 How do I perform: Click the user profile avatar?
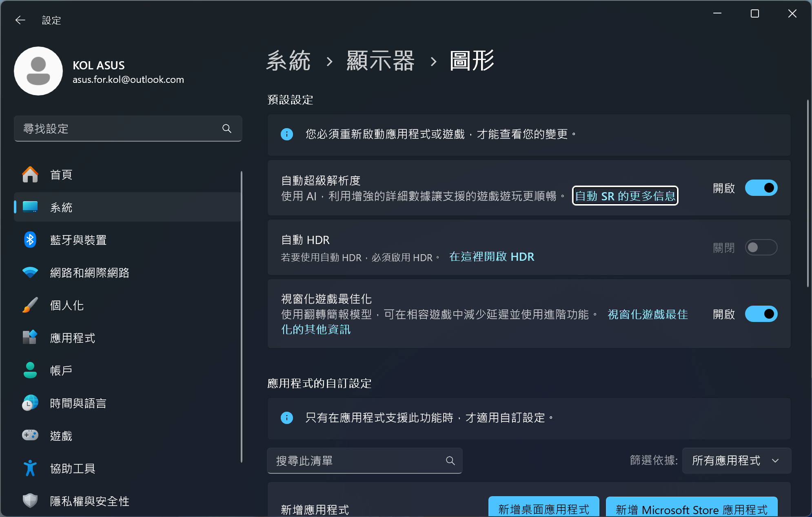pos(38,71)
